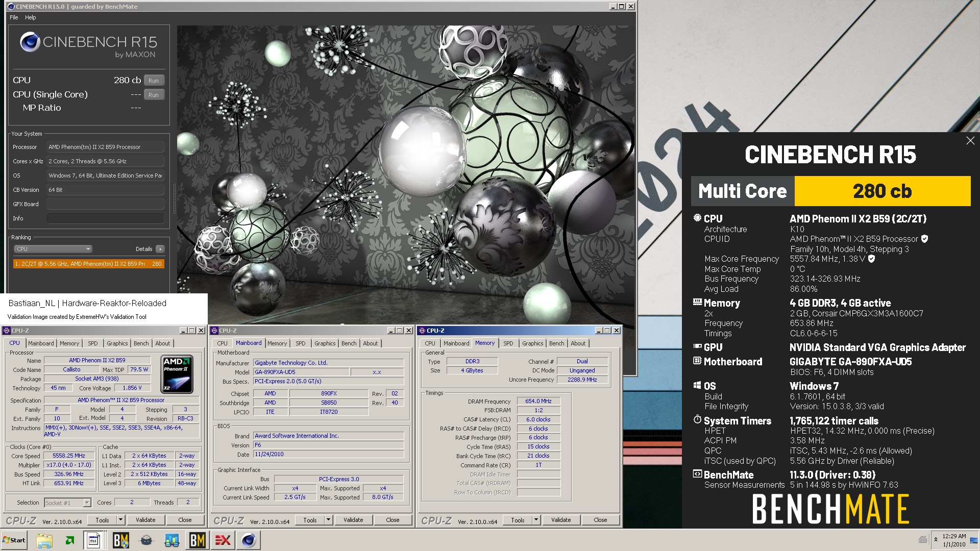The height and width of the screenshot is (551, 980).
Task: Click Tools button in first CPU-Z window
Action: 102,520
